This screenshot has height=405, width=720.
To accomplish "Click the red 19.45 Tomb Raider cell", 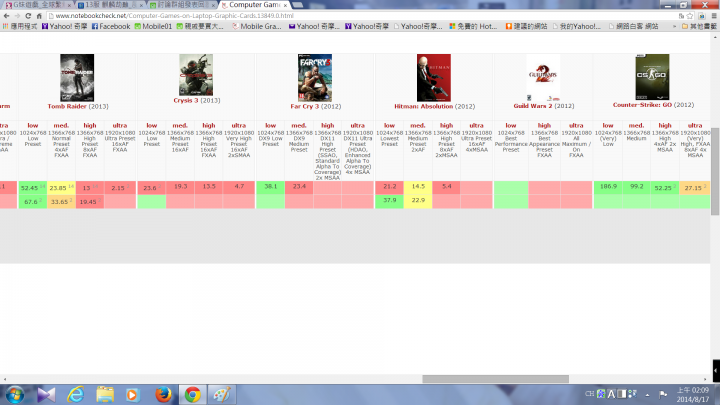I will point(90,202).
